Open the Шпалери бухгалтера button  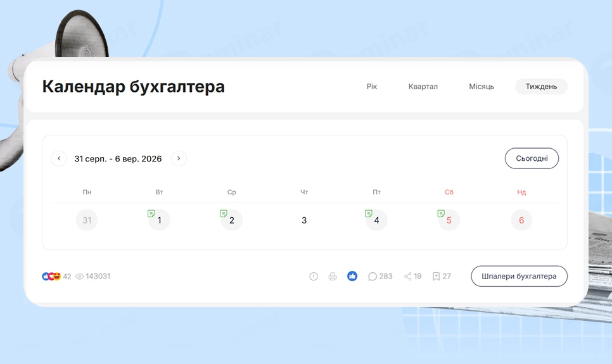[519, 276]
